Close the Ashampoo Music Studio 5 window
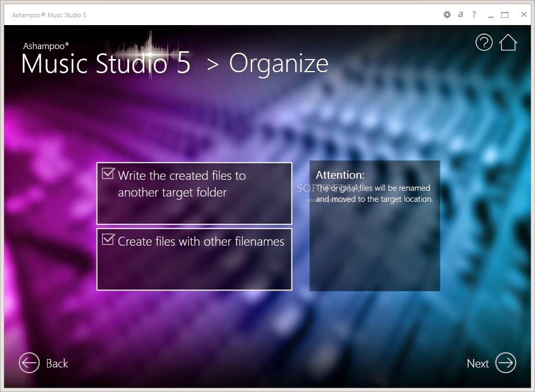Screen dimensions: 535x392 pos(524,14)
